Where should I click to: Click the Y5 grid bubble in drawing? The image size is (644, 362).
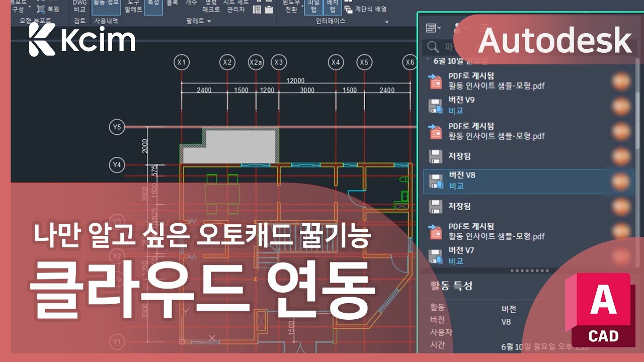117,127
